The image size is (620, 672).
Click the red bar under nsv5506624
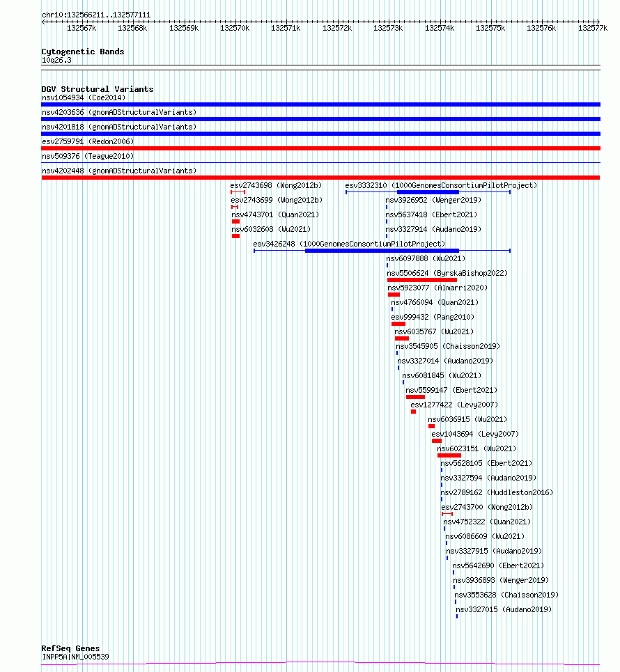(422, 280)
